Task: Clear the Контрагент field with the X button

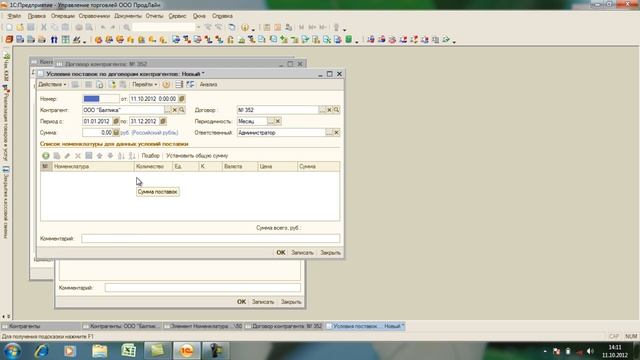Action: click(174, 110)
